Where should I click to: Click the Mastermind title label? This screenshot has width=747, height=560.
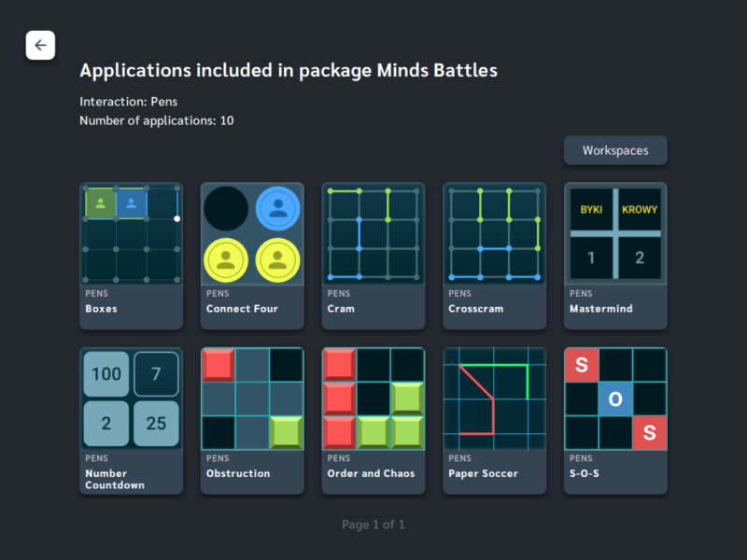click(601, 309)
